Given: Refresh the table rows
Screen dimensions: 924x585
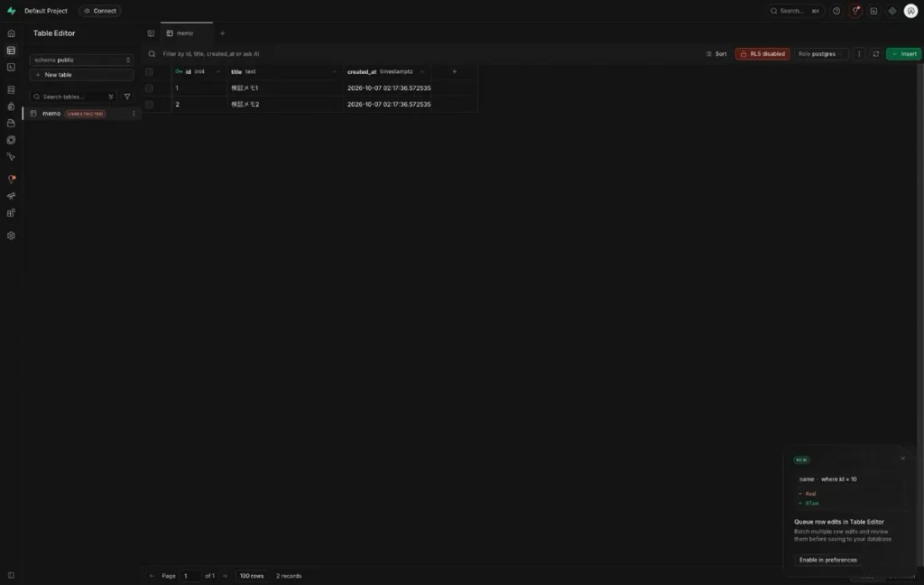Looking at the screenshot, I should 875,53.
